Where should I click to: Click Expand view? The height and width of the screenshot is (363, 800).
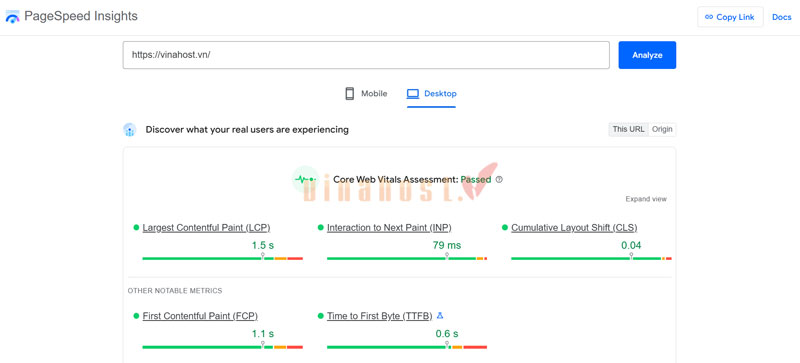(x=646, y=199)
